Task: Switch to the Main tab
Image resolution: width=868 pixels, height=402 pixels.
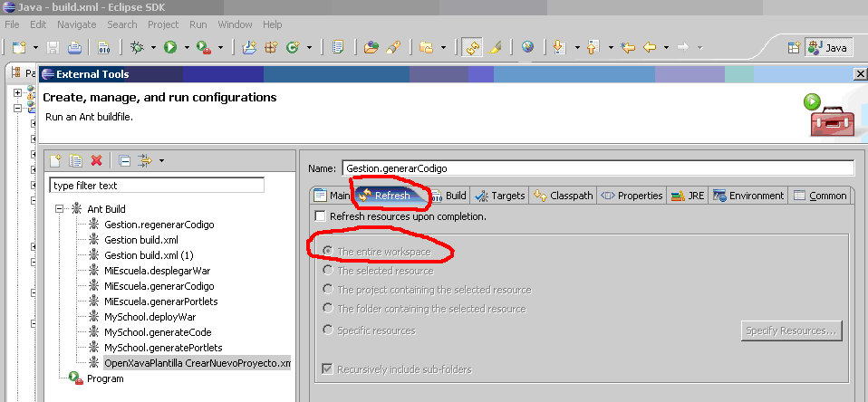Action: pyautogui.click(x=333, y=196)
